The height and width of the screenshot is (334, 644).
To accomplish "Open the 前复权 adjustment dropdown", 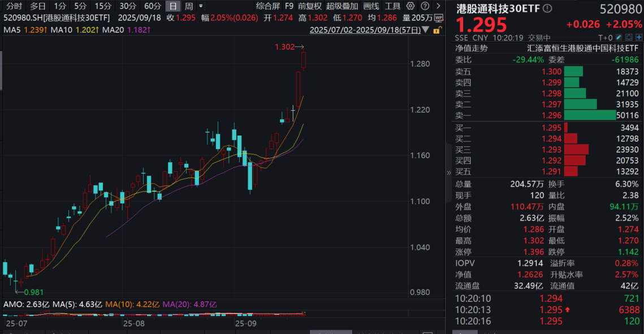I will click(310, 6).
